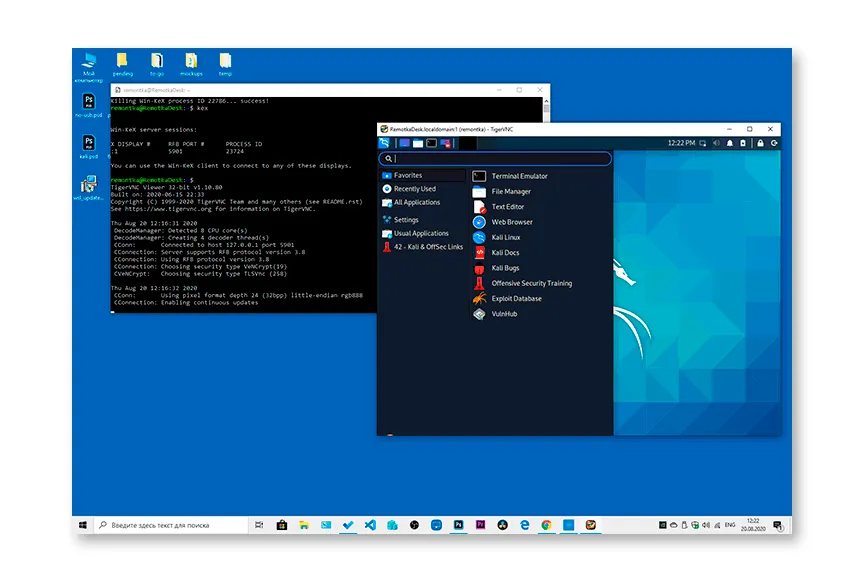Select the Usual Applications category
Viewport: 864px width, 583px height.
423,234
